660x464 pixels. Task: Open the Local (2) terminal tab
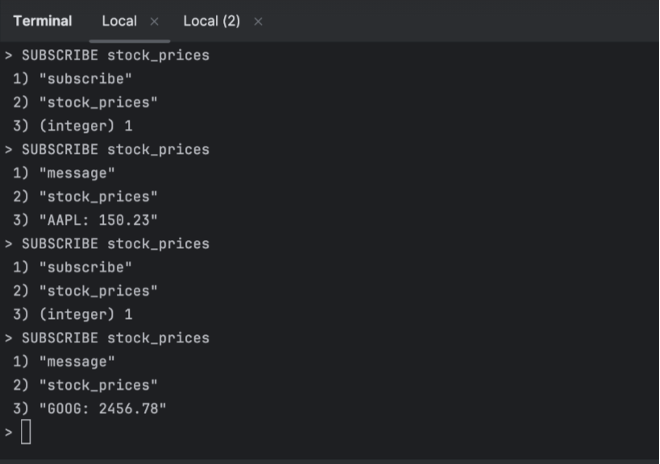(x=211, y=21)
